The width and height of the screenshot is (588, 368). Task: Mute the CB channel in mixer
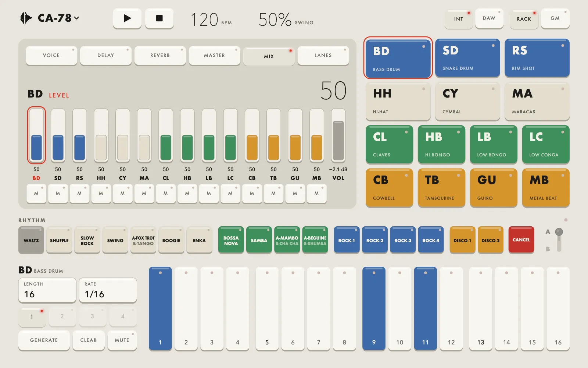(x=252, y=194)
